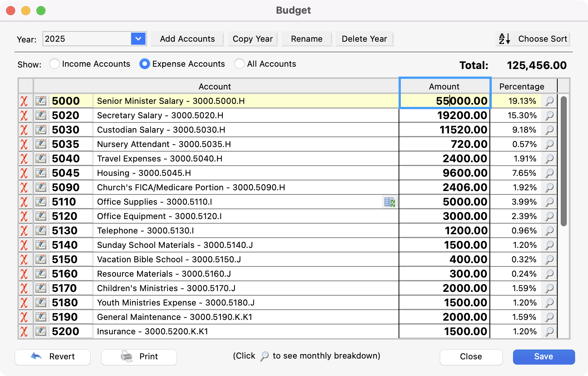Click the vertical scrollbar of the budget table

pos(563,161)
